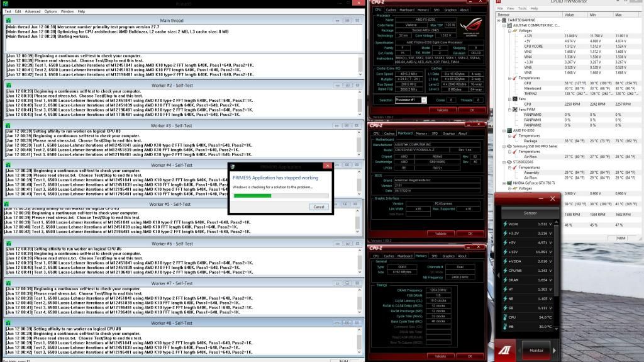Switch to Caches tab in top CPU-Z window

(391, 10)
